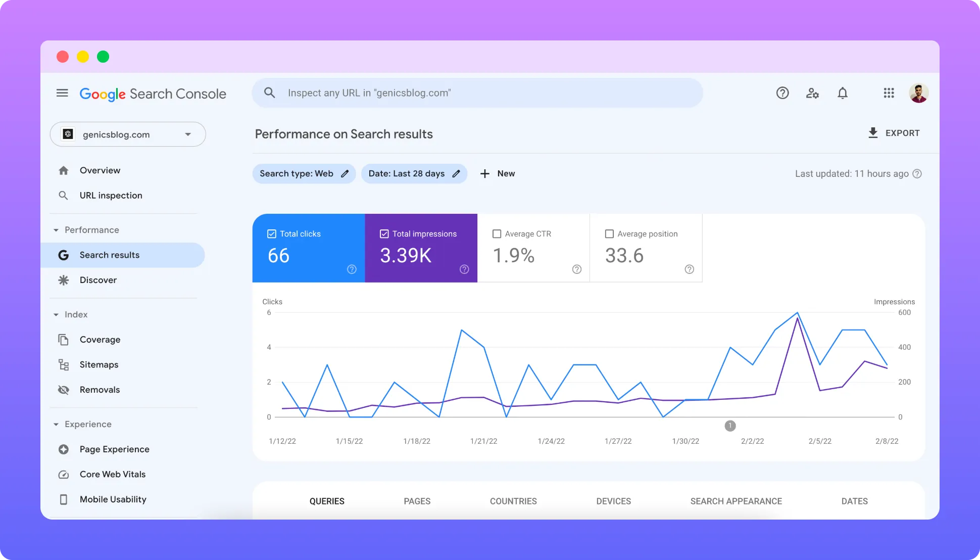Click the chart annotation marker labeled 1
The width and height of the screenshot is (980, 560).
[730, 426]
